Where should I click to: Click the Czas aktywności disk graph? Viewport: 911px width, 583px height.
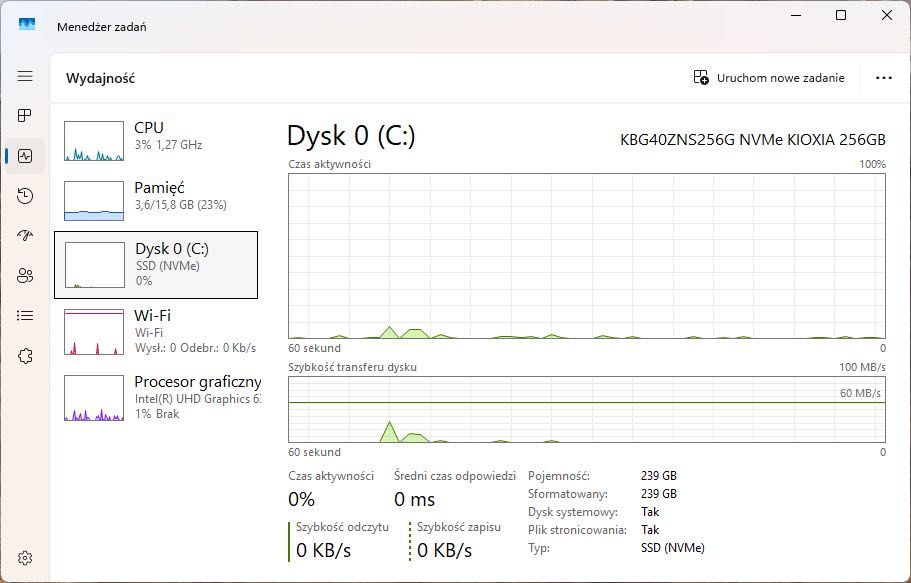point(587,256)
